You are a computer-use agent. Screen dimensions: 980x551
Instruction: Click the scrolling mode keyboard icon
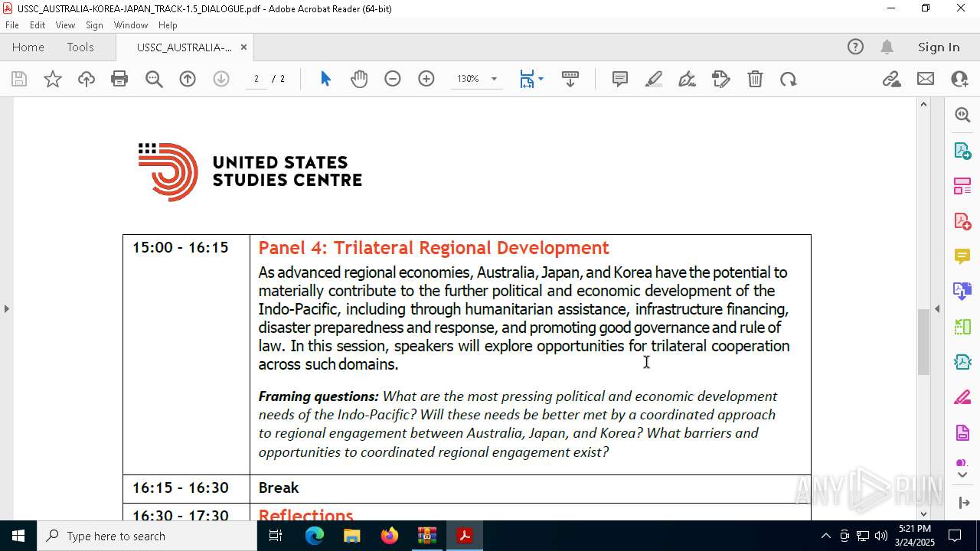coord(570,79)
